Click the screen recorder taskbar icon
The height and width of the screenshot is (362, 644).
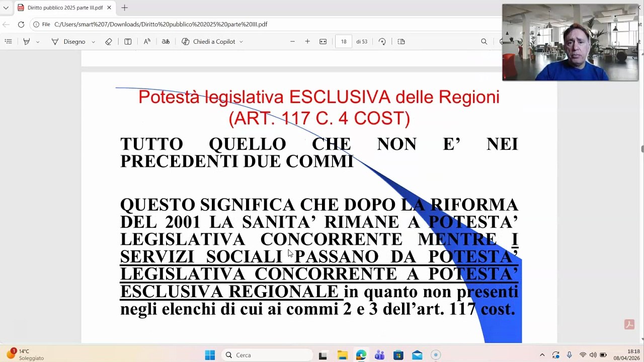436,355
